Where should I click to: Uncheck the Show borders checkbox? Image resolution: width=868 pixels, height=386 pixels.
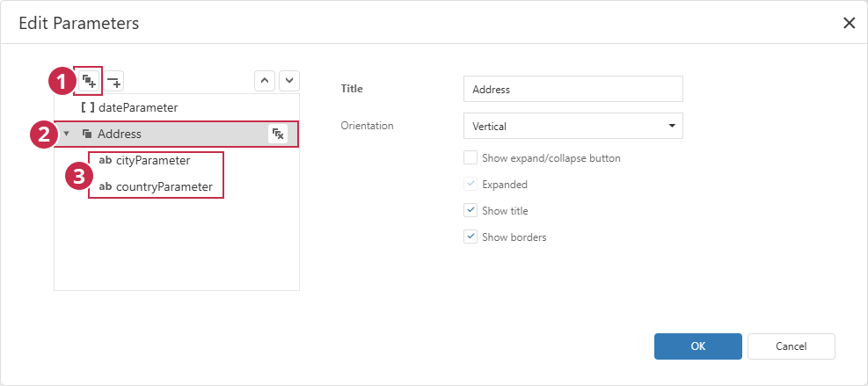(470, 237)
